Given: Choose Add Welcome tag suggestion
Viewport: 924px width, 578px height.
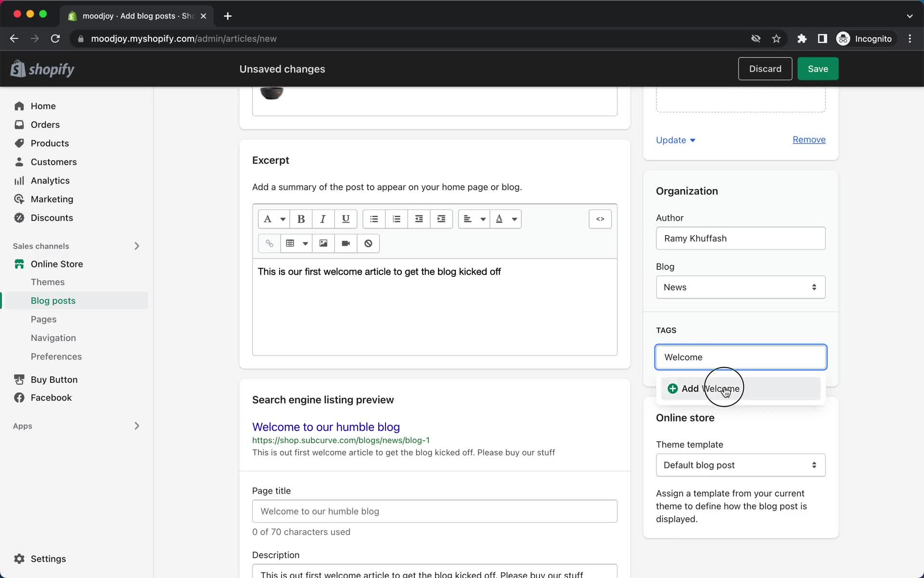Looking at the screenshot, I should coord(741,389).
